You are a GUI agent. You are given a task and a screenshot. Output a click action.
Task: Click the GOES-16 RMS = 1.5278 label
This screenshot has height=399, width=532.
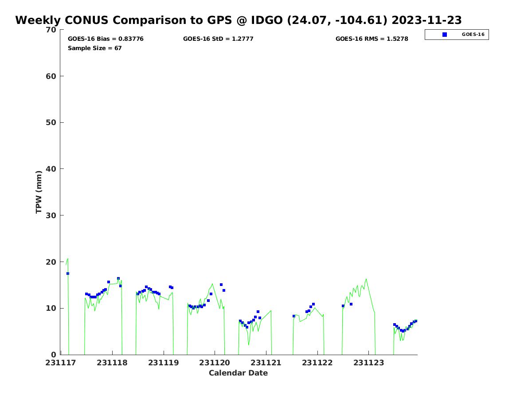372,39
